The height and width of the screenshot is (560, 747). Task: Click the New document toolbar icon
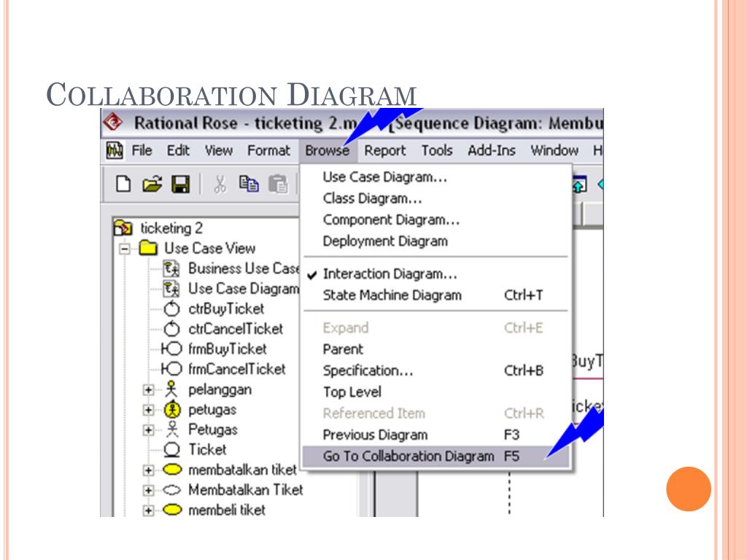pos(123,184)
